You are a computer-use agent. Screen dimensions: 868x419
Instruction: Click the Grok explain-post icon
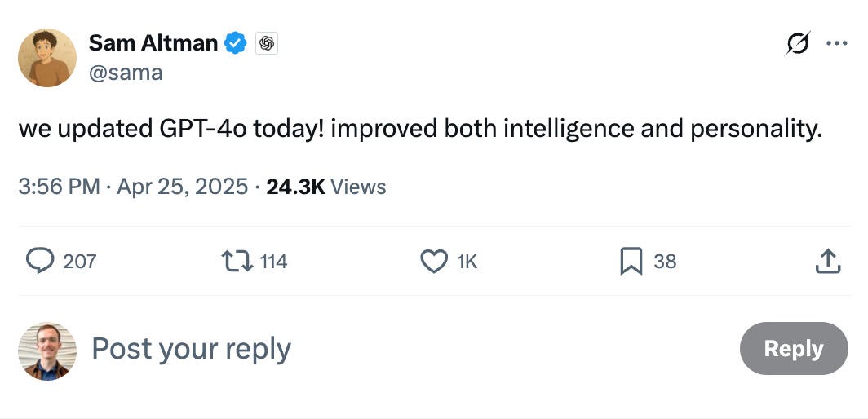coord(798,43)
